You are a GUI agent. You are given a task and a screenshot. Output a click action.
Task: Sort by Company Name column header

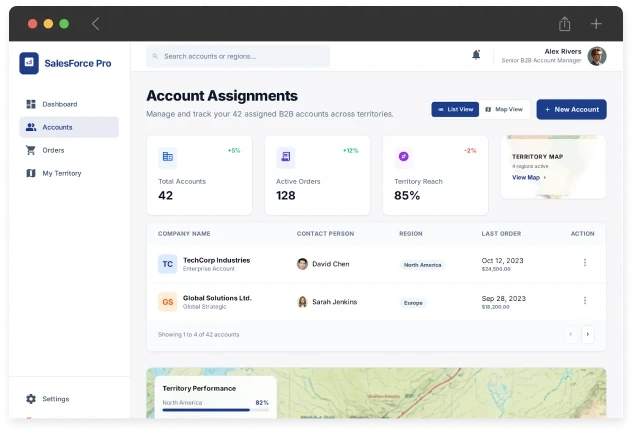click(x=184, y=234)
